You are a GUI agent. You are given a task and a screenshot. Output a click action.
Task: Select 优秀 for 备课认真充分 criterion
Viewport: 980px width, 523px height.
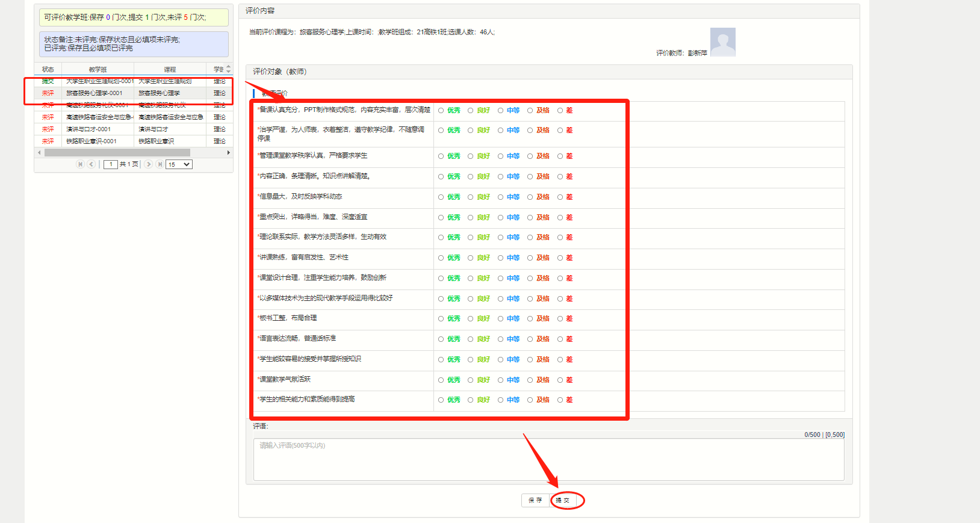click(441, 111)
